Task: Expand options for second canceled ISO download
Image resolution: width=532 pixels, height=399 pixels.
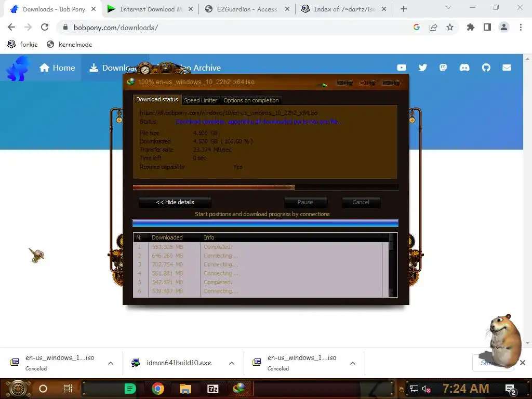Action: 353,363
